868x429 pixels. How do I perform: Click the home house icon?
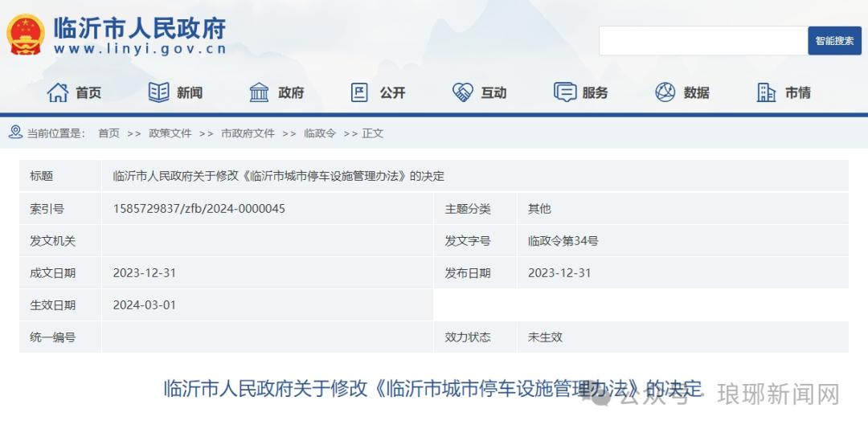(x=58, y=92)
